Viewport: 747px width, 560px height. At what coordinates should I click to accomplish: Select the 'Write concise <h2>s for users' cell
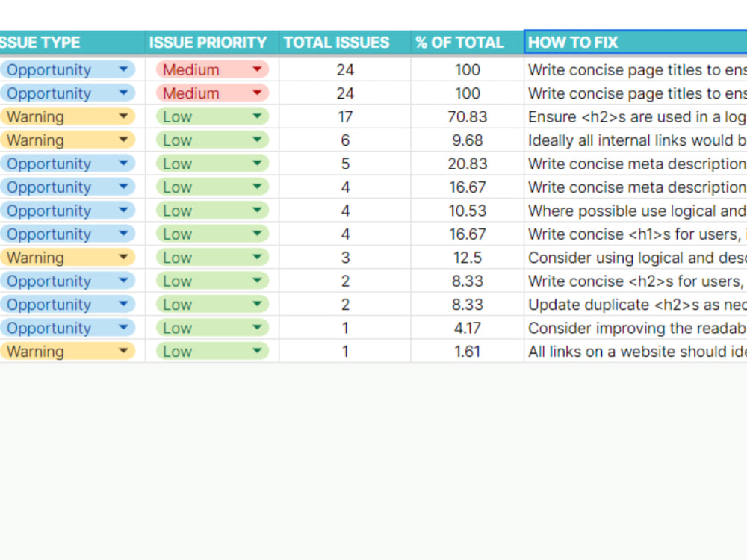pos(636,281)
